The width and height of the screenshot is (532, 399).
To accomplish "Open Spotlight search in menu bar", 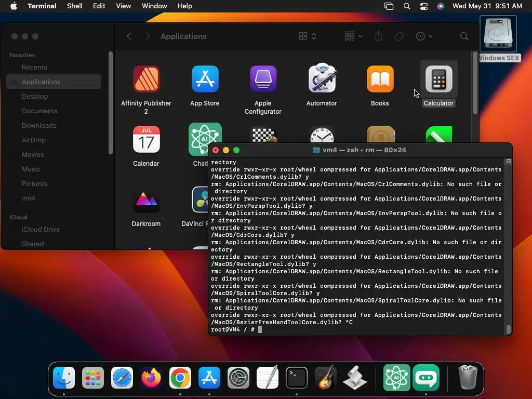I will tap(407, 6).
